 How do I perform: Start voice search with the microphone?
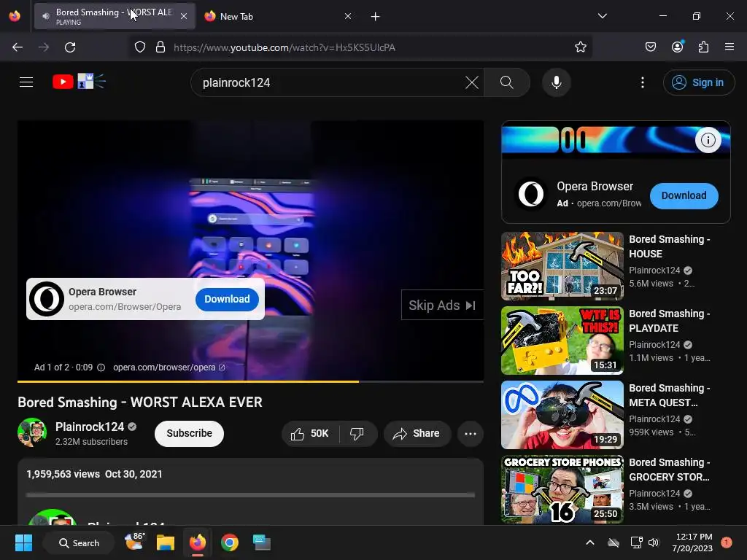[x=556, y=82]
